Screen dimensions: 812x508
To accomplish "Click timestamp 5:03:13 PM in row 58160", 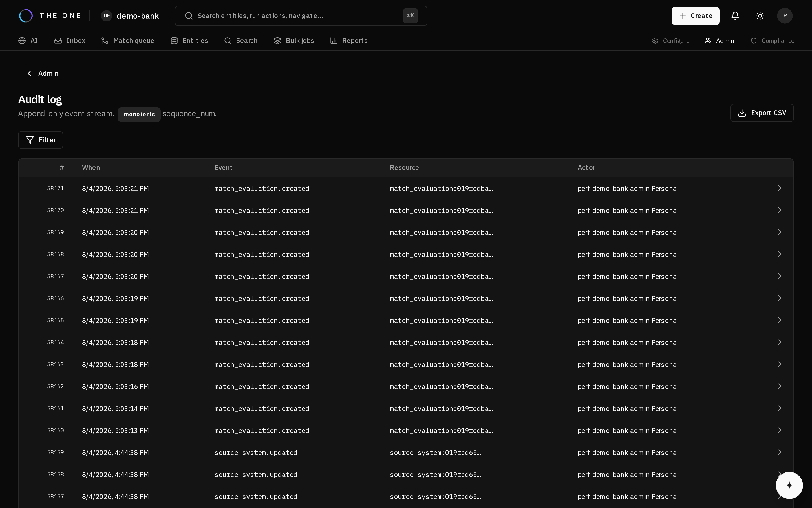I will [115, 431].
